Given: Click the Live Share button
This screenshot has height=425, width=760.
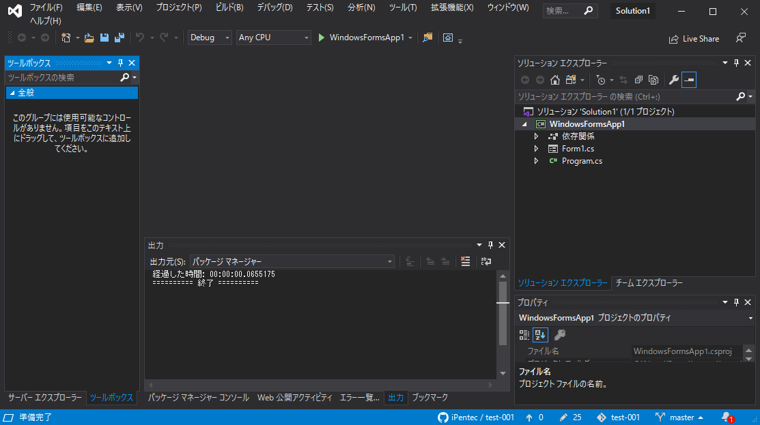Looking at the screenshot, I should (x=694, y=39).
